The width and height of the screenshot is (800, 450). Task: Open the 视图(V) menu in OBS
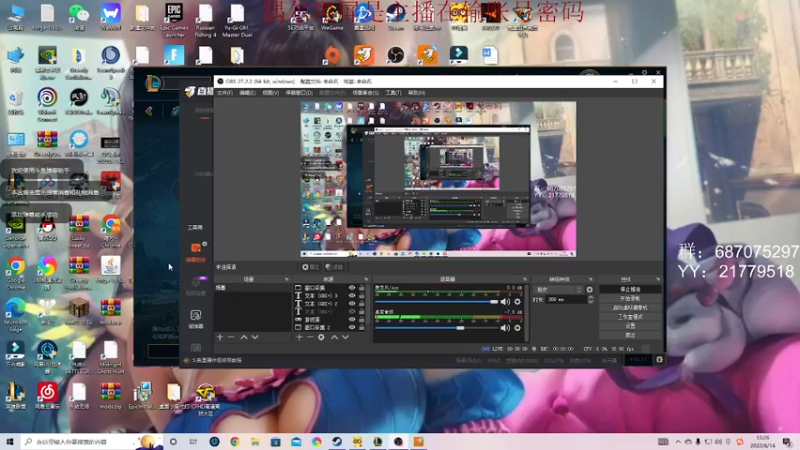[x=270, y=93]
